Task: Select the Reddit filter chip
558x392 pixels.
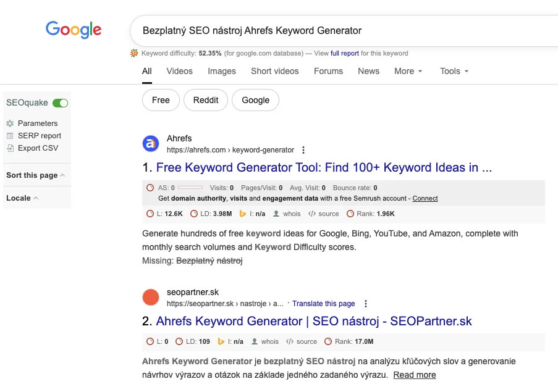Action: click(x=205, y=100)
